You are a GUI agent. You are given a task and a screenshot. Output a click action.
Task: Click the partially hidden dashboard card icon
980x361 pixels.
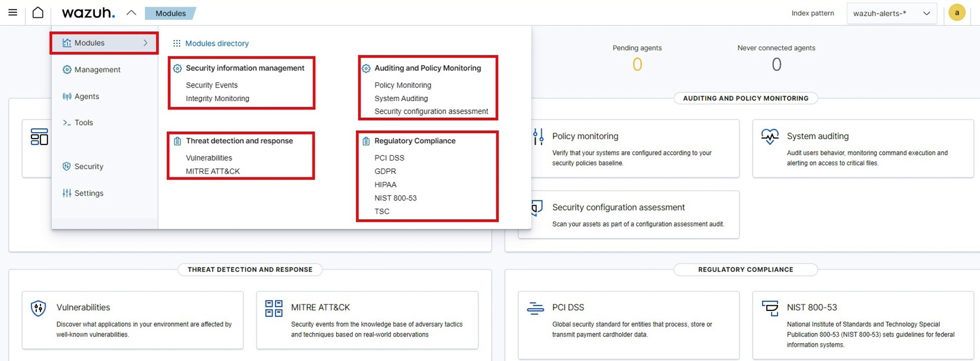pos(39,137)
